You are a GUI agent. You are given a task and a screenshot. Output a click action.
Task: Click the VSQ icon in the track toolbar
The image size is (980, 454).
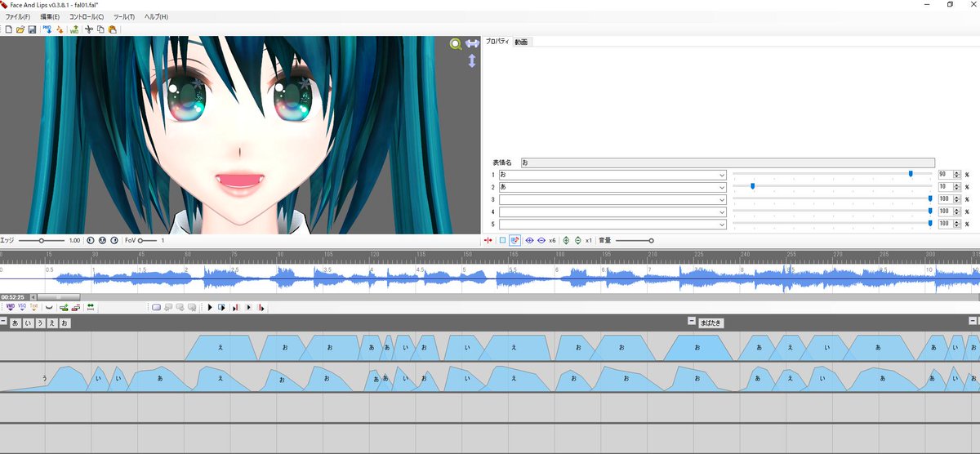click(22, 307)
